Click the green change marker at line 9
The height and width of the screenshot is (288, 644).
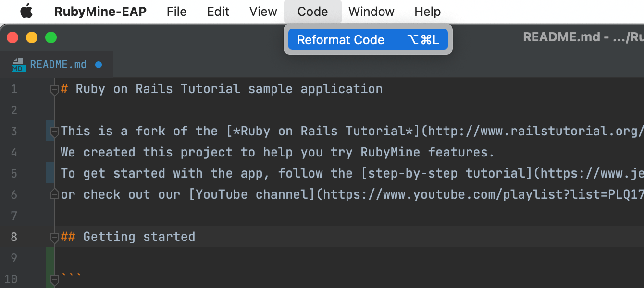[x=50, y=258]
